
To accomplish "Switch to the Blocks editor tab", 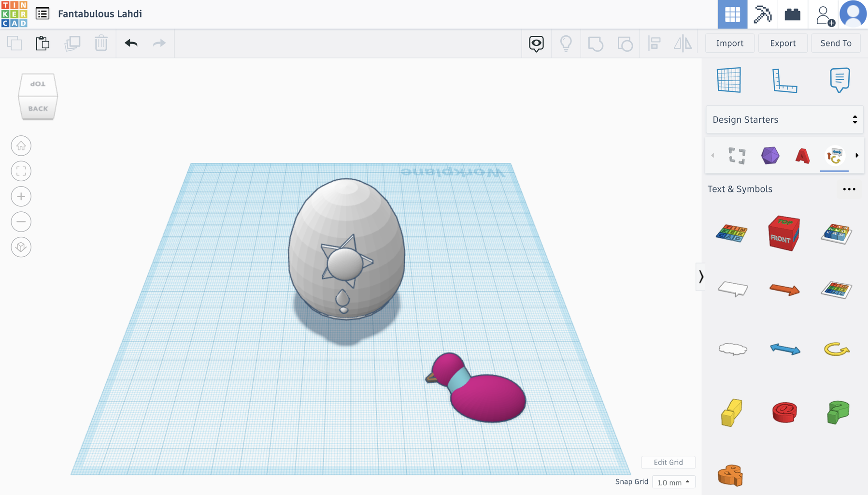I will pyautogui.click(x=762, y=15).
